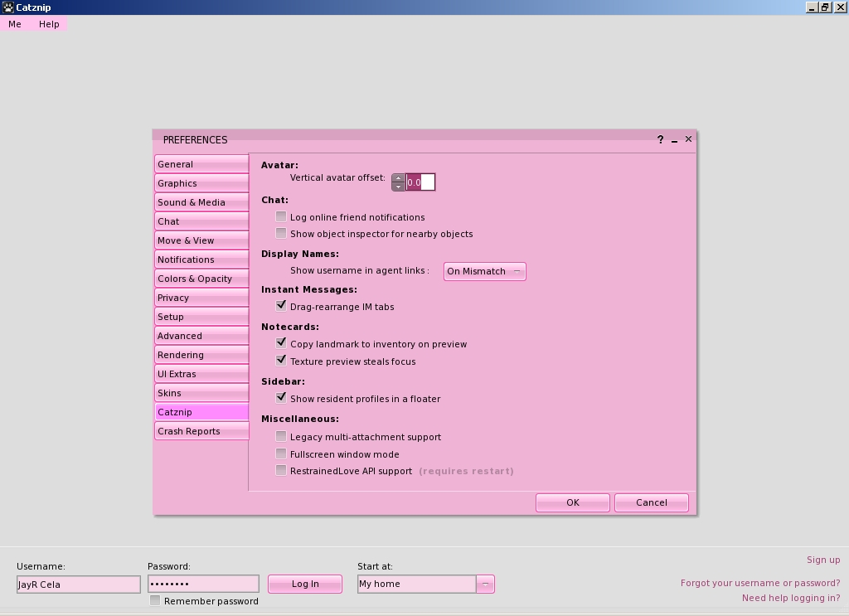Image resolution: width=849 pixels, height=616 pixels.
Task: Open the Help menu
Action: point(48,24)
